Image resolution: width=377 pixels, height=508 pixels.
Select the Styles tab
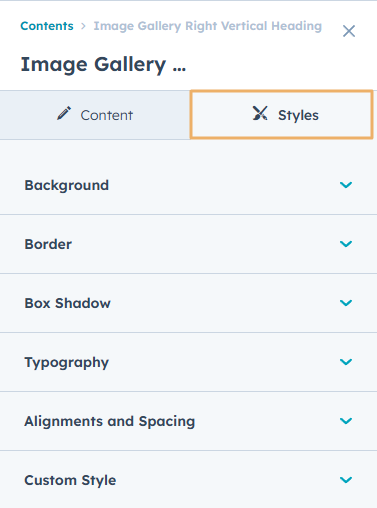(x=281, y=114)
